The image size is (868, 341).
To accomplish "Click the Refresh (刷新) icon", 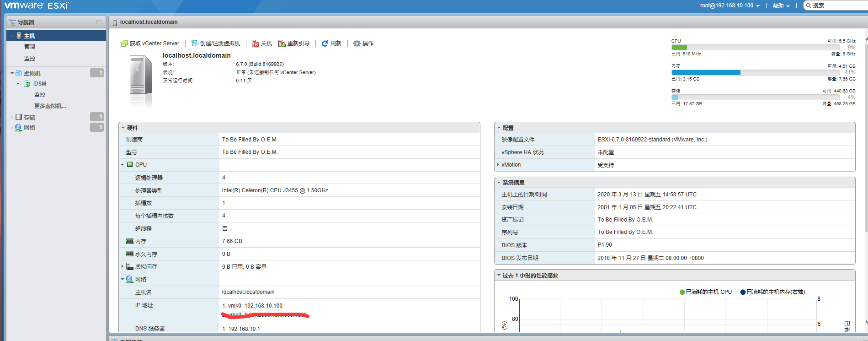I will 325,43.
